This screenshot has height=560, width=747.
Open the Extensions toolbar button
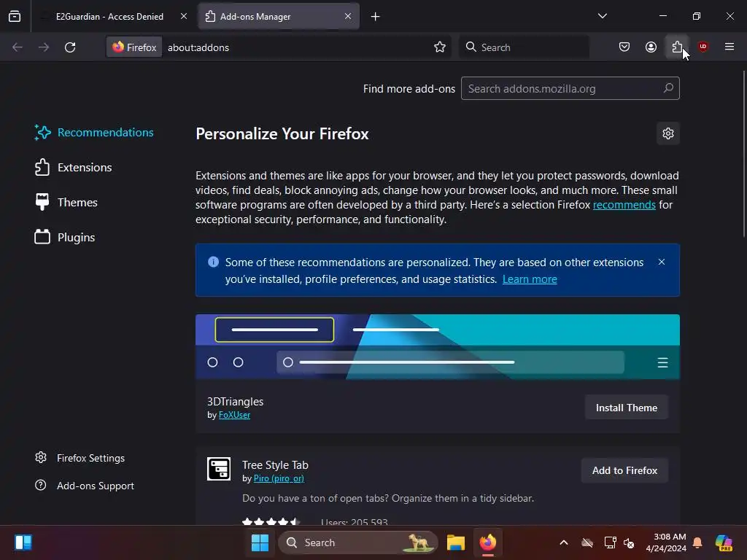[x=677, y=47]
